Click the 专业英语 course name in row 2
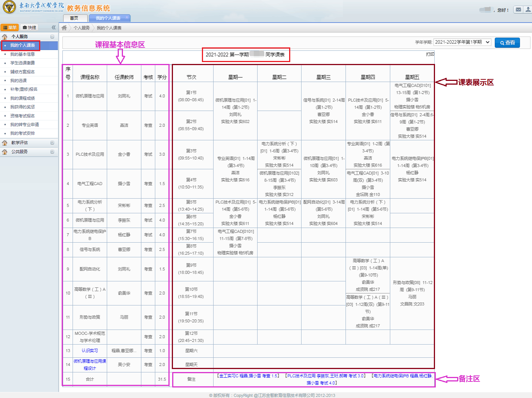 90,125
